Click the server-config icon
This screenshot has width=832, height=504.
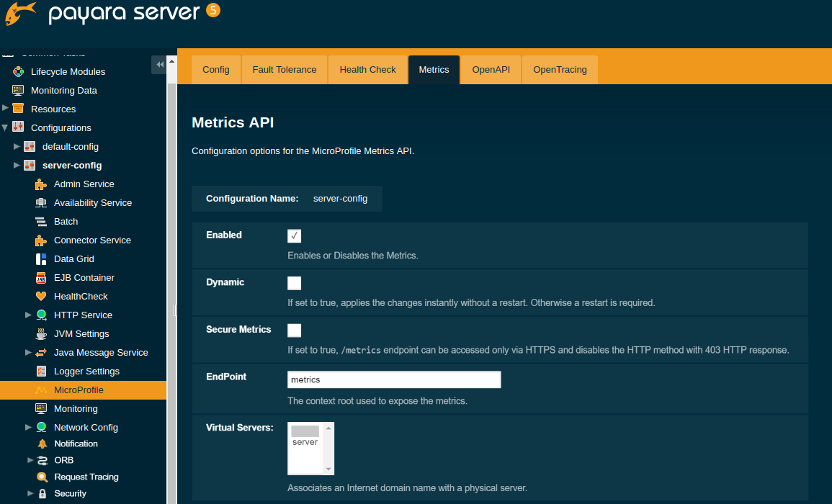click(30, 165)
